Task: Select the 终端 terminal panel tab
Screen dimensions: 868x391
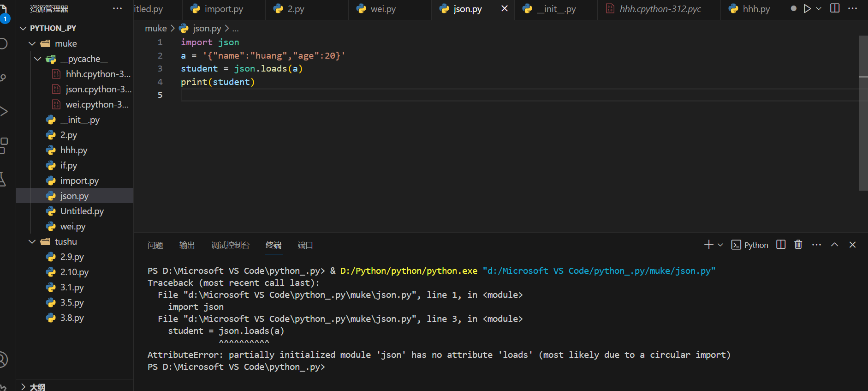Action: (x=273, y=245)
